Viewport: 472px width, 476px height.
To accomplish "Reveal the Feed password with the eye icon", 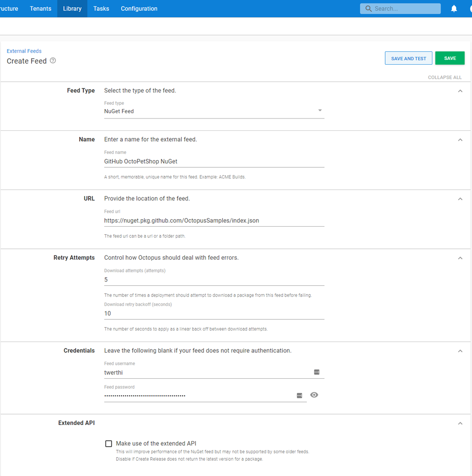I will tap(314, 395).
